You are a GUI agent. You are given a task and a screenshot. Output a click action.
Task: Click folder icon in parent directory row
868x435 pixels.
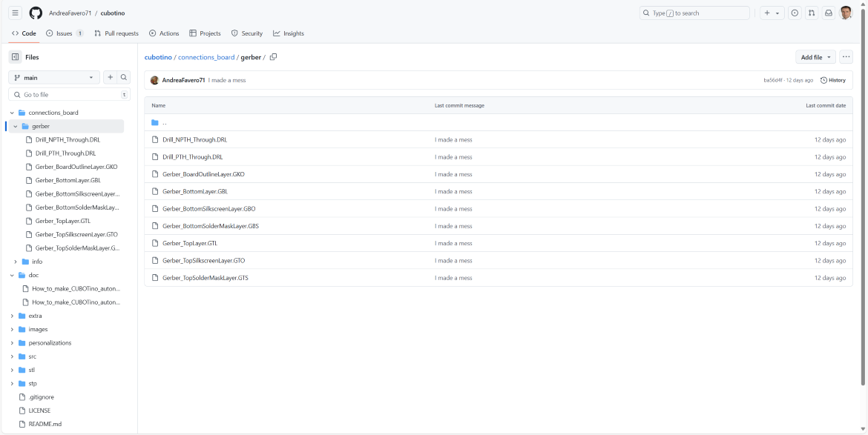155,123
